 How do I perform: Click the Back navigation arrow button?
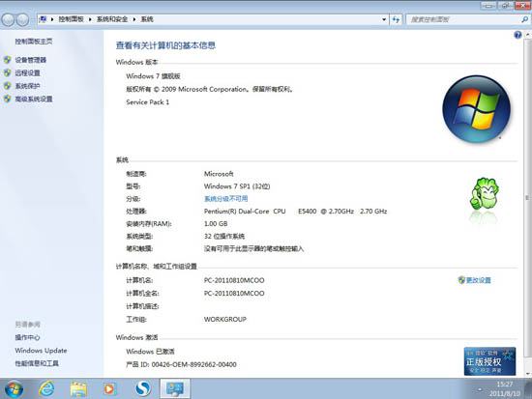(8, 19)
